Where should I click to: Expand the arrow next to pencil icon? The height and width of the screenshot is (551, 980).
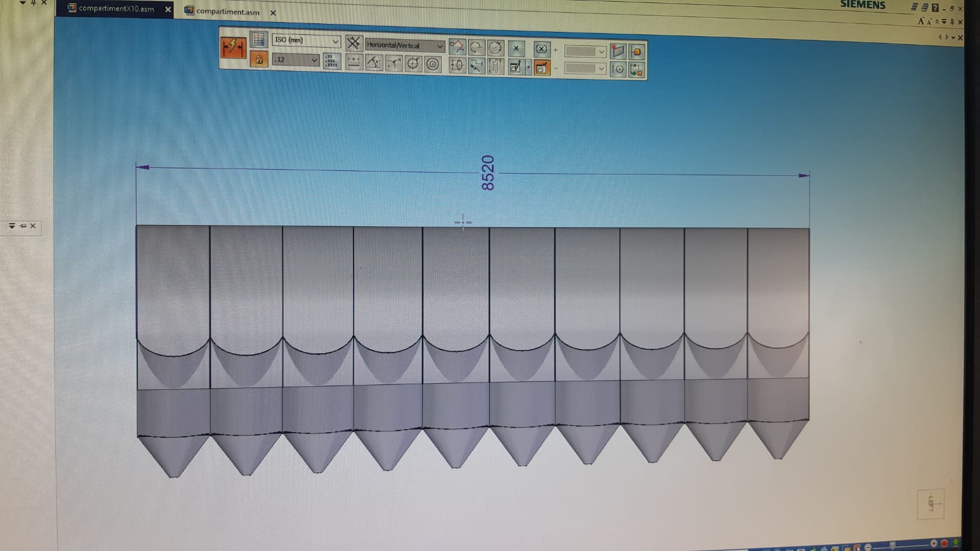pos(528,67)
